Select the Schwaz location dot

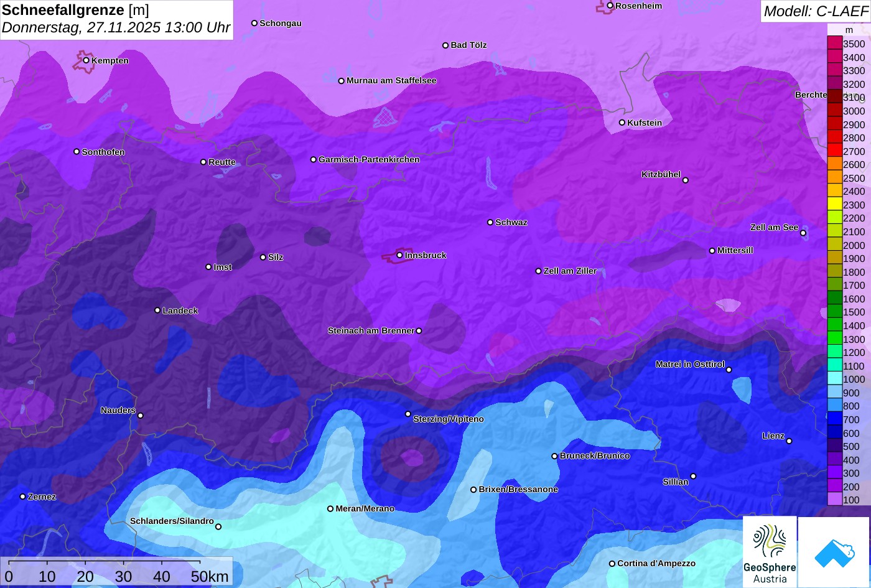coord(490,222)
